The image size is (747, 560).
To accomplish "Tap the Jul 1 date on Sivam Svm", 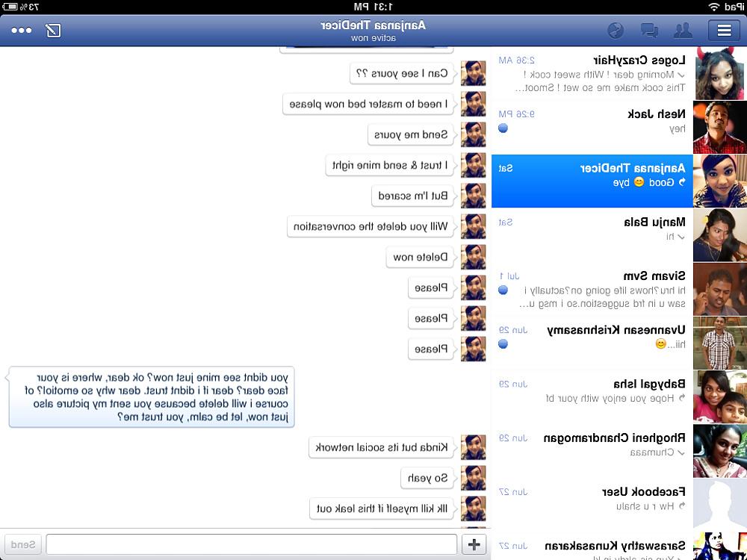I will (509, 276).
